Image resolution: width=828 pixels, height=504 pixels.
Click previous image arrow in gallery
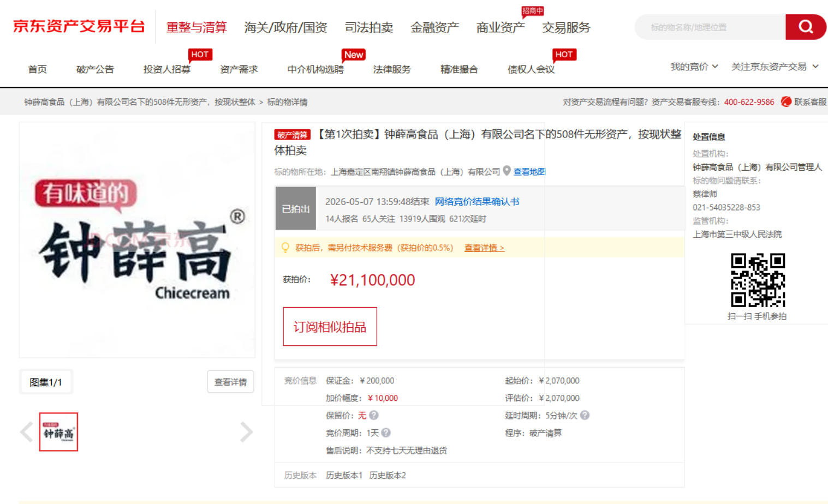[x=26, y=432]
